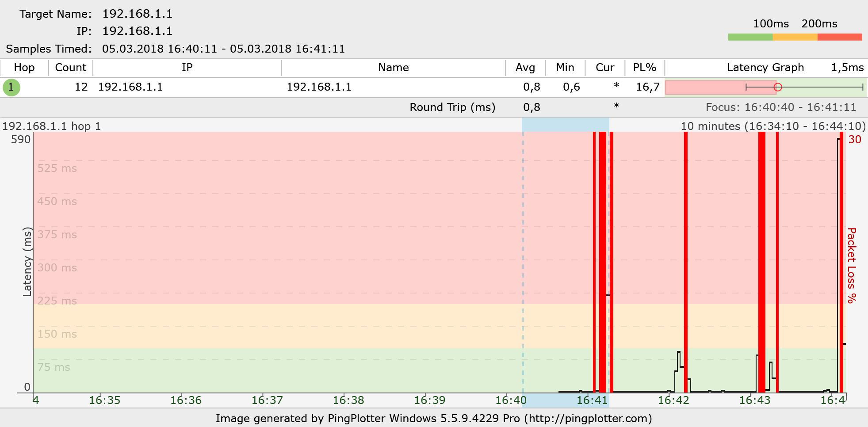Click the red 200ms legend color segment

click(839, 37)
